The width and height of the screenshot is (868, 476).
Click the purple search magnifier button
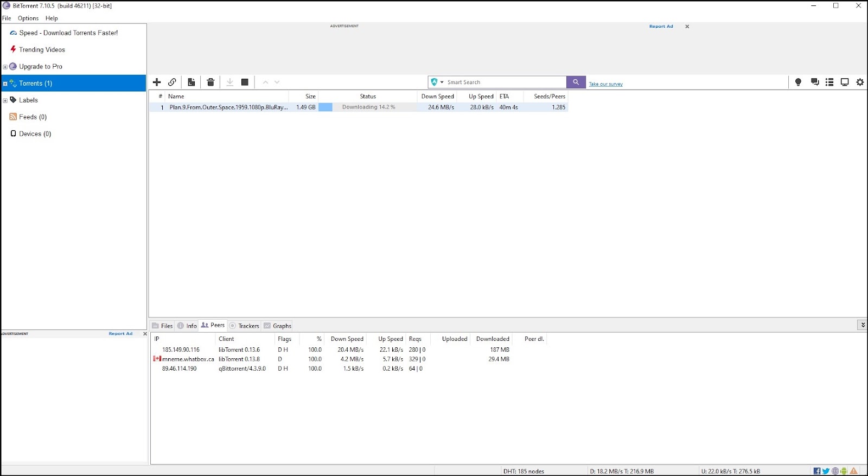pyautogui.click(x=576, y=82)
